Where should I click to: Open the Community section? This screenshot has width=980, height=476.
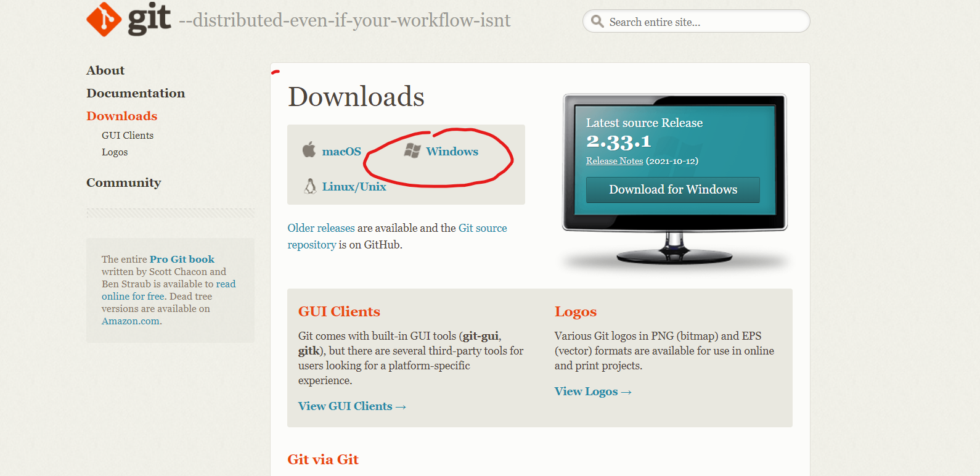124,183
